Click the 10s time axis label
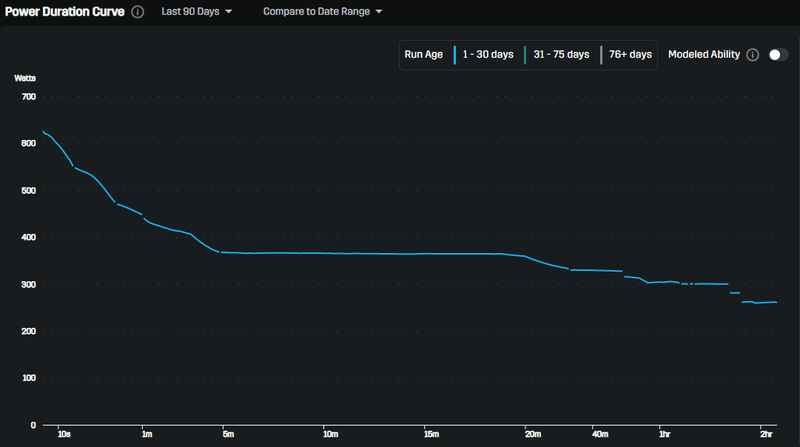Image resolution: width=800 pixels, height=447 pixels. [64, 434]
